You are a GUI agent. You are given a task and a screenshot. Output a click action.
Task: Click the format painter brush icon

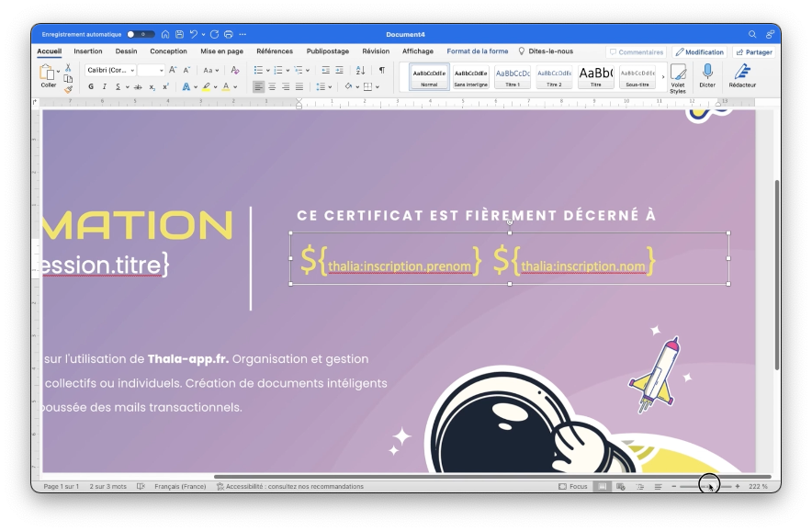coord(68,89)
